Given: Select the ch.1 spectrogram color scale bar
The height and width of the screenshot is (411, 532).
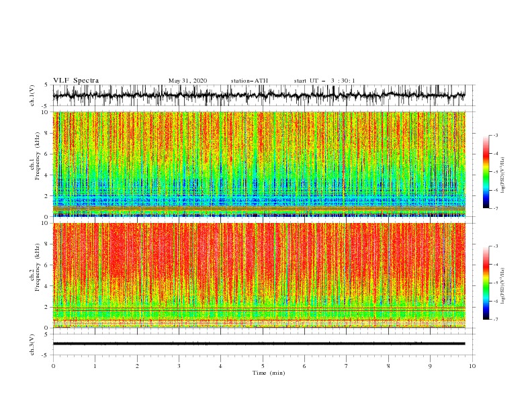Looking at the screenshot, I should coord(486,172).
